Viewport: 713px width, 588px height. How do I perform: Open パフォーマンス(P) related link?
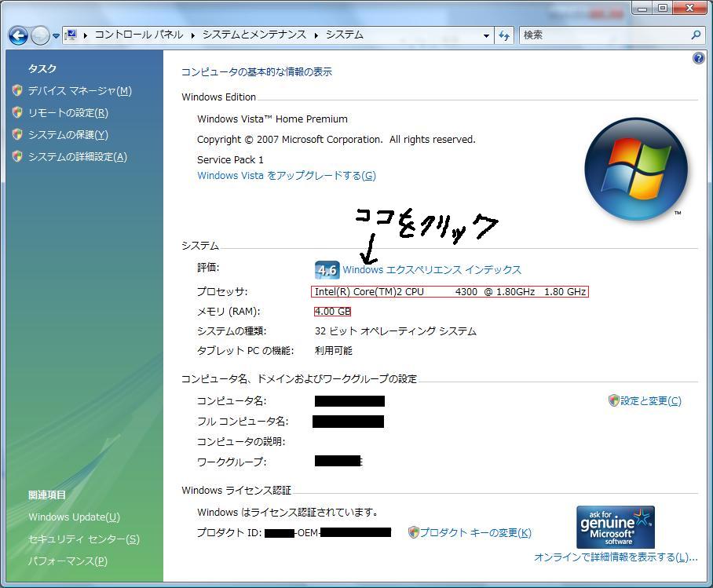tap(68, 561)
